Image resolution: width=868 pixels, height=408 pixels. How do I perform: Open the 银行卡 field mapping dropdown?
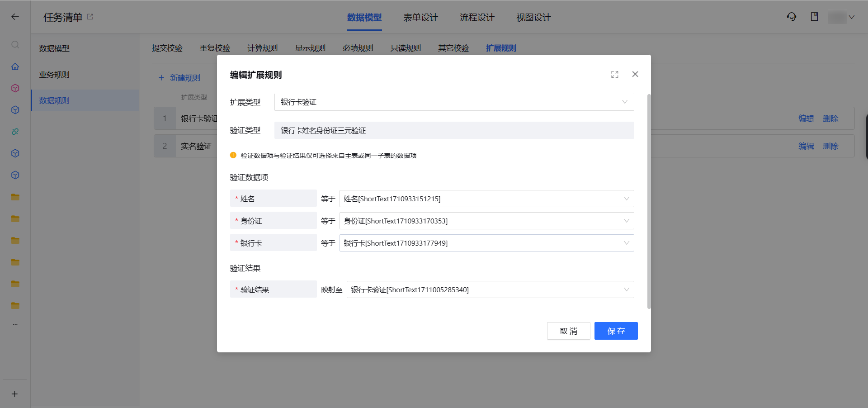[x=486, y=243]
